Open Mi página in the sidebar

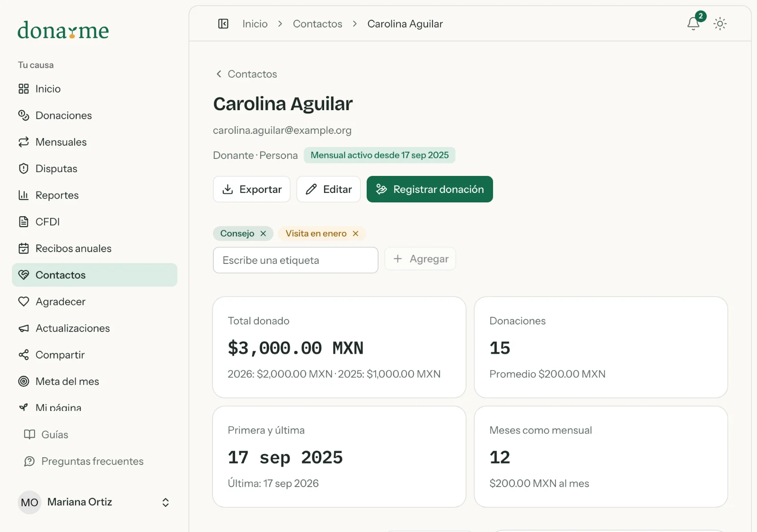[95, 407]
